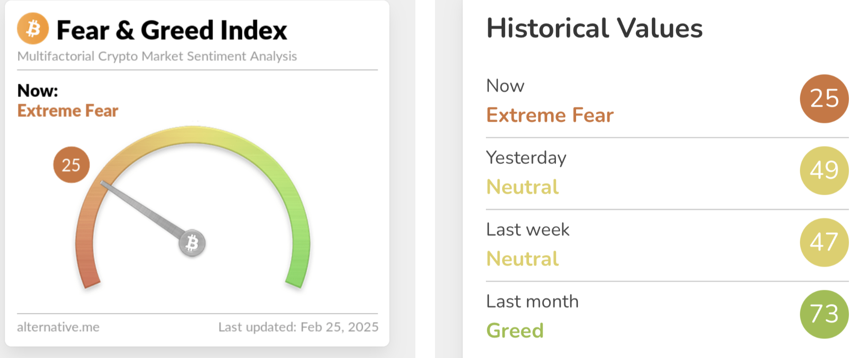This screenshot has width=868, height=358.
Task: Click the Greed label under Last month
Action: click(x=515, y=331)
